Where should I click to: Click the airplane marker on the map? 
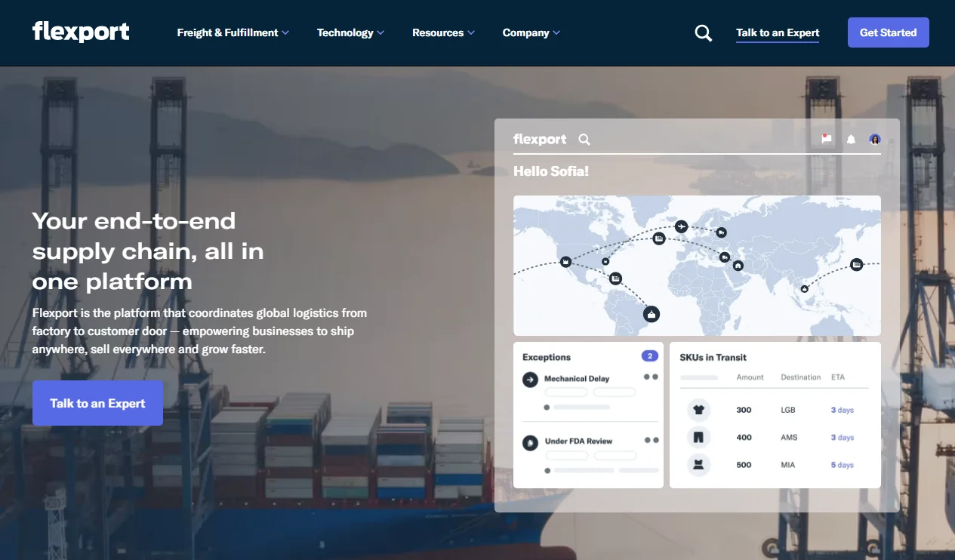click(x=681, y=226)
